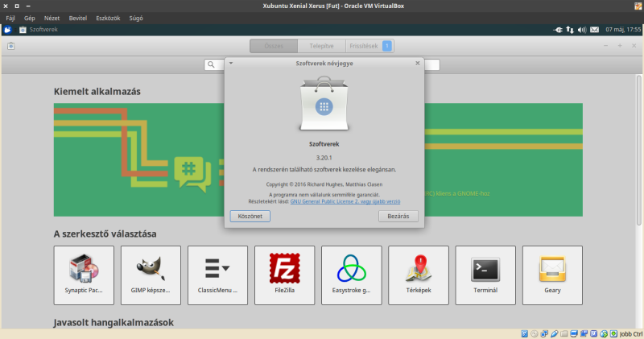Open the Xubuntu whisker menu icon

7,30
